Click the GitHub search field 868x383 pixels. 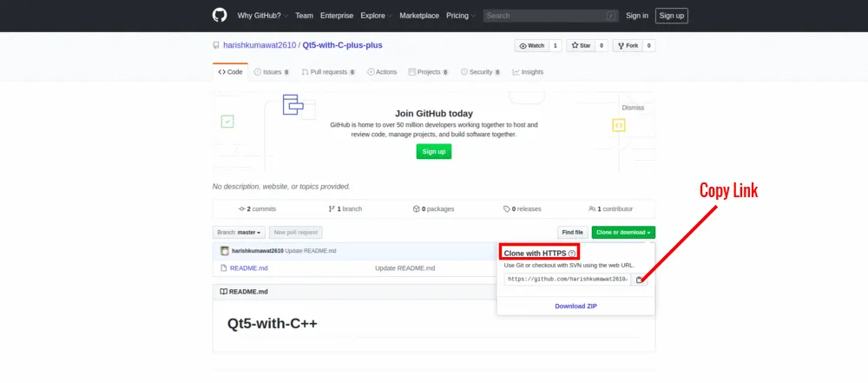coord(551,16)
